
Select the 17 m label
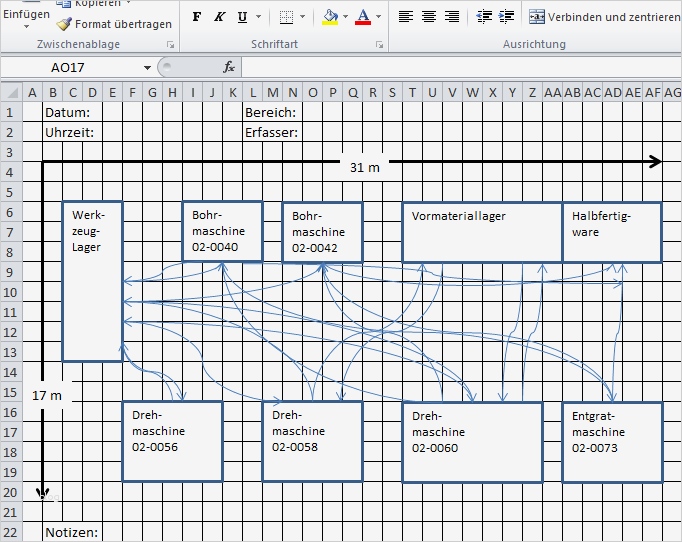(x=47, y=395)
